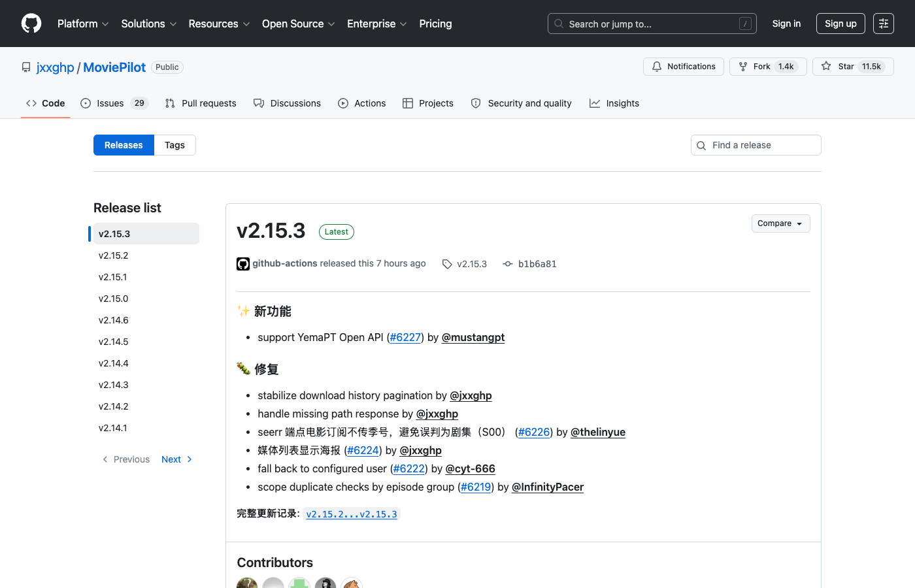
Task: Switch to the Issues tab
Action: 114,103
